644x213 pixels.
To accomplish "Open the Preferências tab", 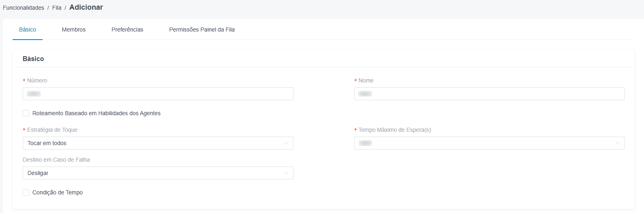I will (x=128, y=30).
